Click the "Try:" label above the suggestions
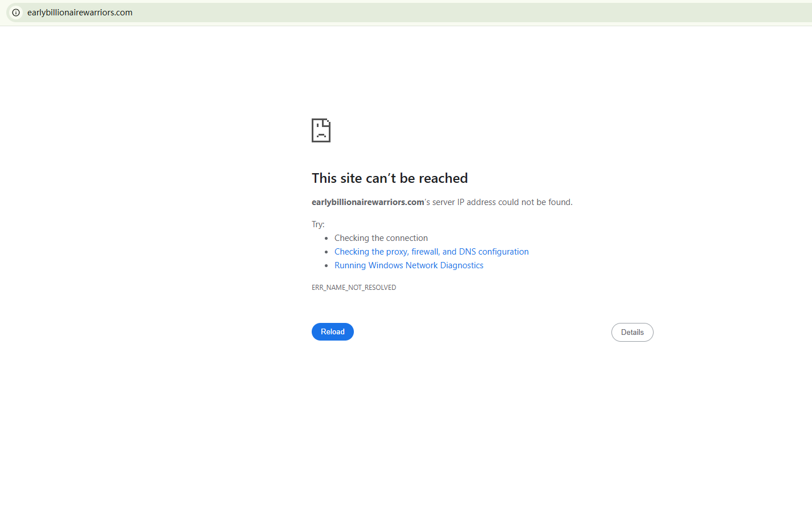This screenshot has width=812, height=512. tap(318, 224)
